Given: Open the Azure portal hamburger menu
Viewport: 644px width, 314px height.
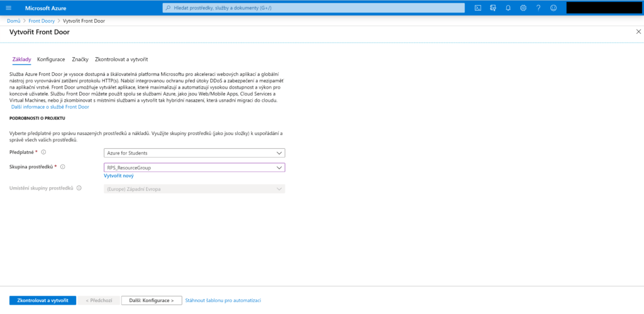Looking at the screenshot, I should (8, 8).
